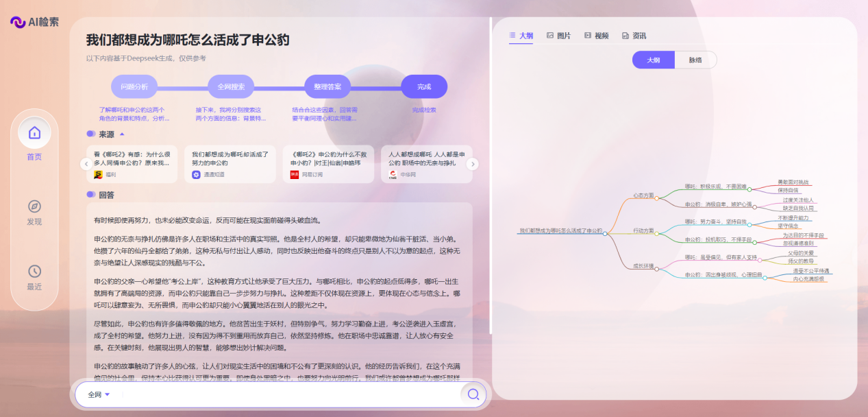
Task: Switch to the 资讯 tab
Action: [x=634, y=36]
